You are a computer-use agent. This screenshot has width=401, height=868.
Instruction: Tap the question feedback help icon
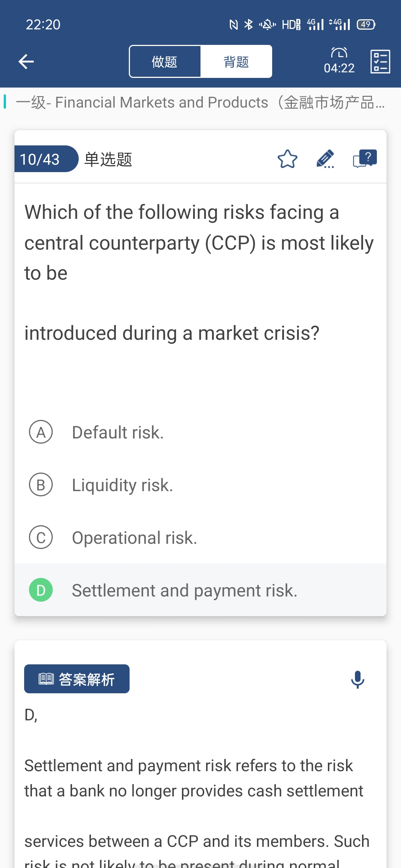tap(365, 159)
